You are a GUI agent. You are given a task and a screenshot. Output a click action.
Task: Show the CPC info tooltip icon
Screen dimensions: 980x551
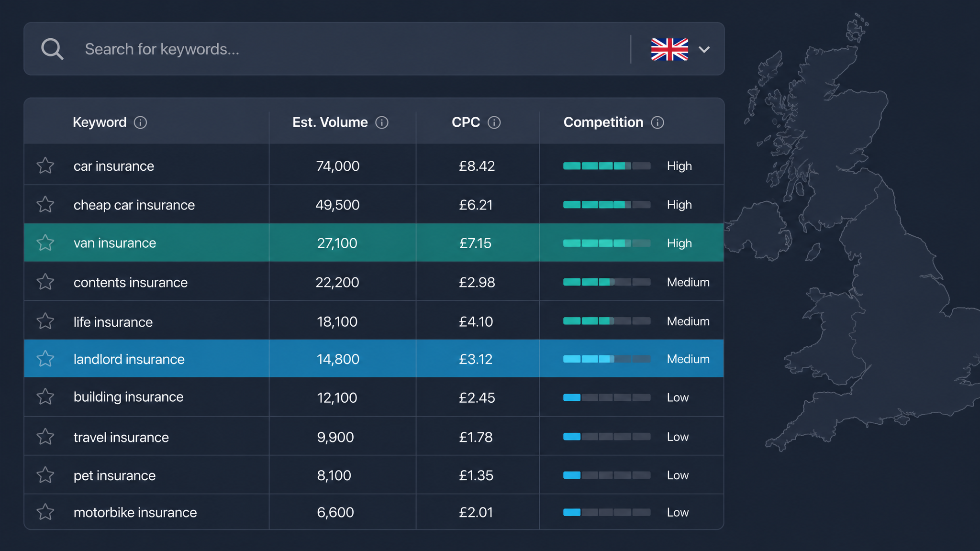pyautogui.click(x=494, y=122)
